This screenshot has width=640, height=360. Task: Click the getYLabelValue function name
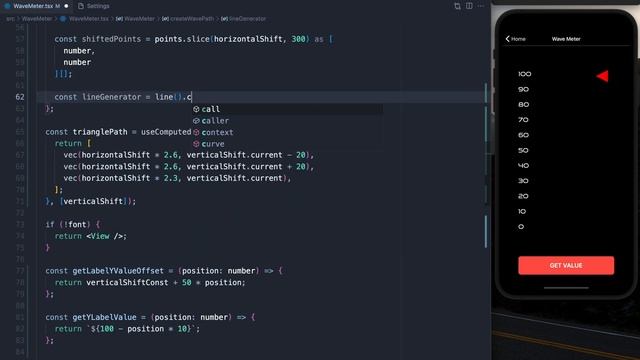point(104,317)
